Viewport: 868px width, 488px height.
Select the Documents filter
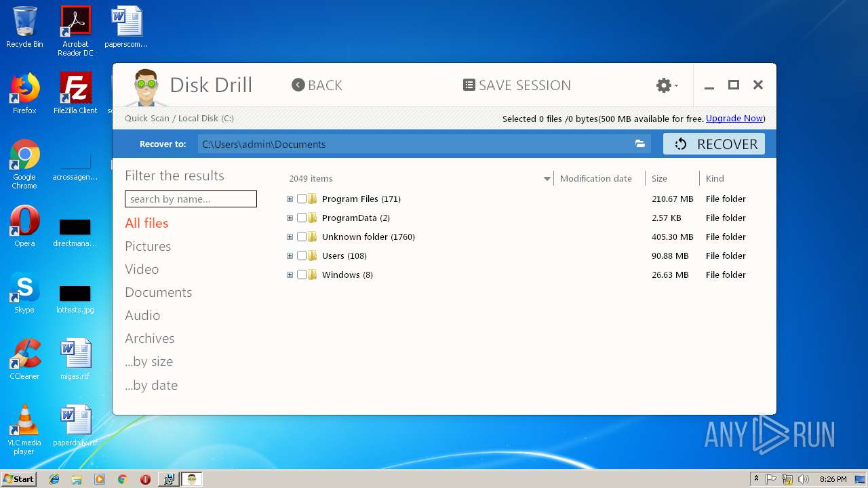[x=158, y=292]
